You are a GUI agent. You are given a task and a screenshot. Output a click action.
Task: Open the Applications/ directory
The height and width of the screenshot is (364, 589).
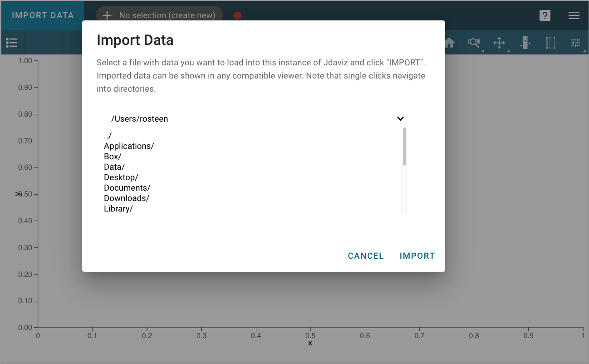point(129,146)
